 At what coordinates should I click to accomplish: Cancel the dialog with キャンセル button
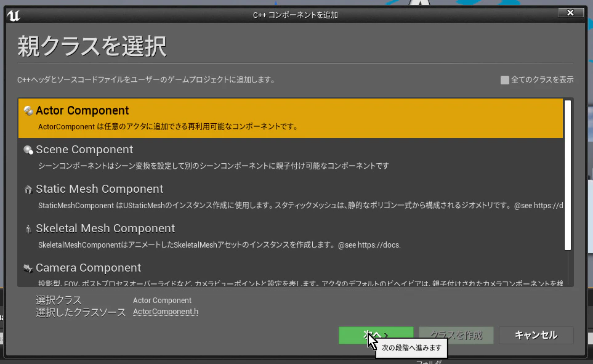(536, 335)
